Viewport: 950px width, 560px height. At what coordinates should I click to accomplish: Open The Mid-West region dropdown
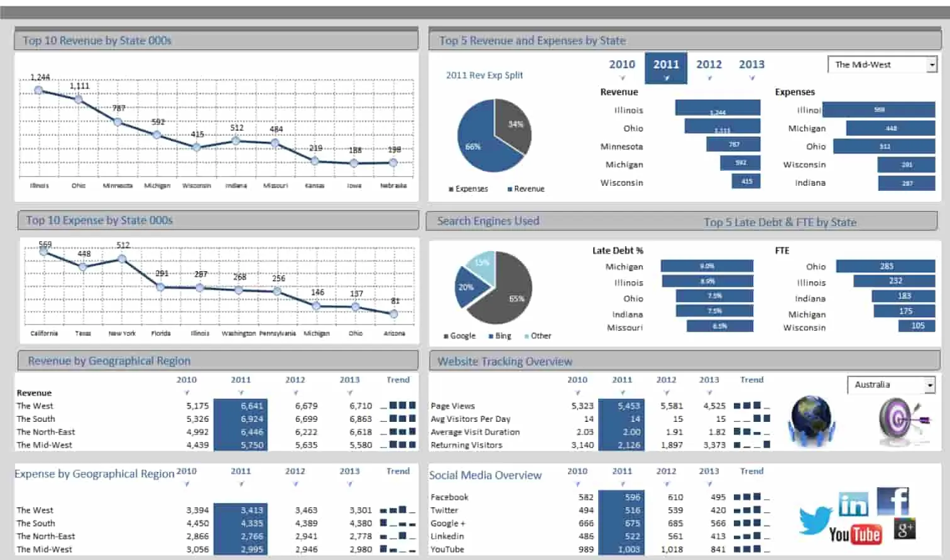click(932, 65)
